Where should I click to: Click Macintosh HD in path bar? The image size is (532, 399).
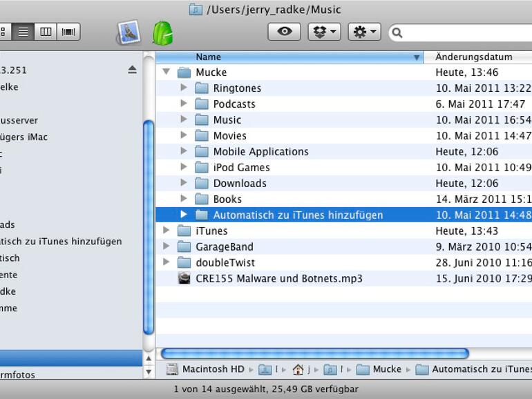[206, 369]
